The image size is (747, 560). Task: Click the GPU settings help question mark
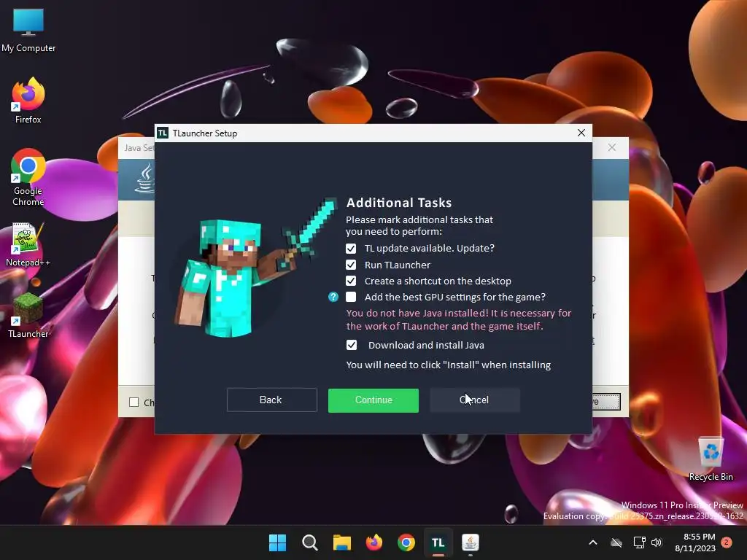[x=333, y=297]
